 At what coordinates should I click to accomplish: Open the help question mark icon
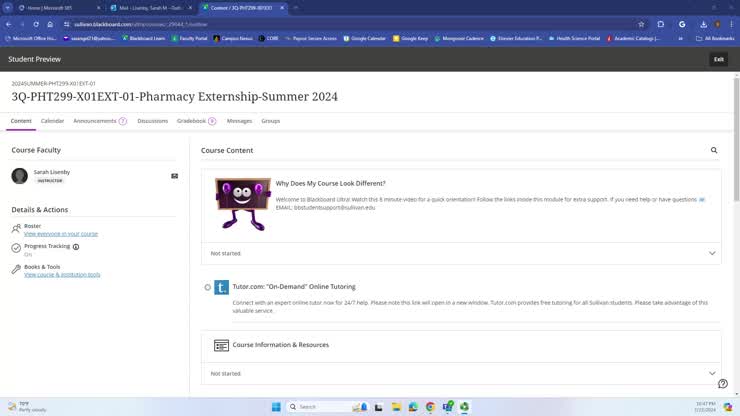point(722,383)
